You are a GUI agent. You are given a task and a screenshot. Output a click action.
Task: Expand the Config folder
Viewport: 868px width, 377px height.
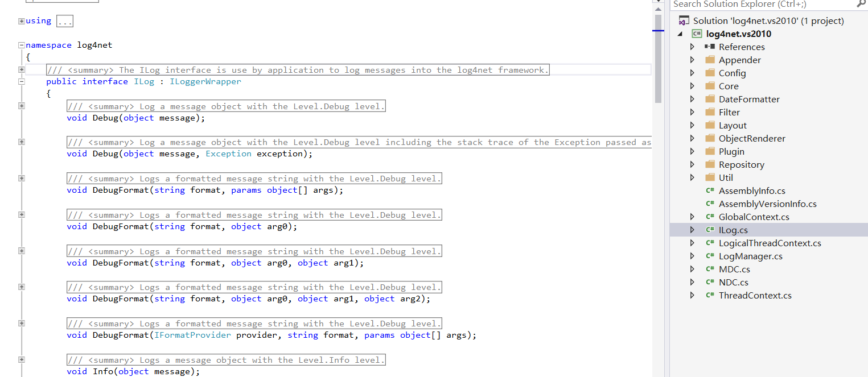[x=692, y=73]
